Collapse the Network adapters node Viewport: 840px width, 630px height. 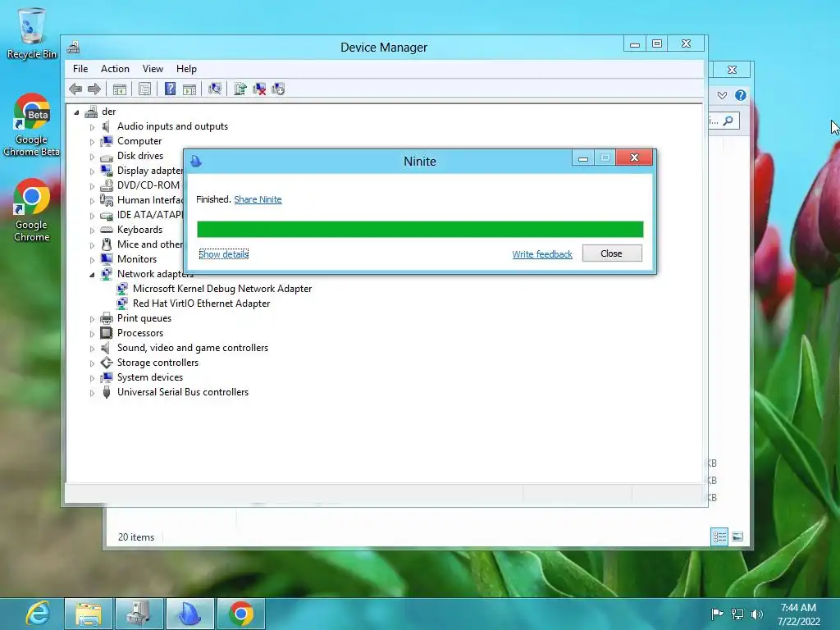click(92, 275)
